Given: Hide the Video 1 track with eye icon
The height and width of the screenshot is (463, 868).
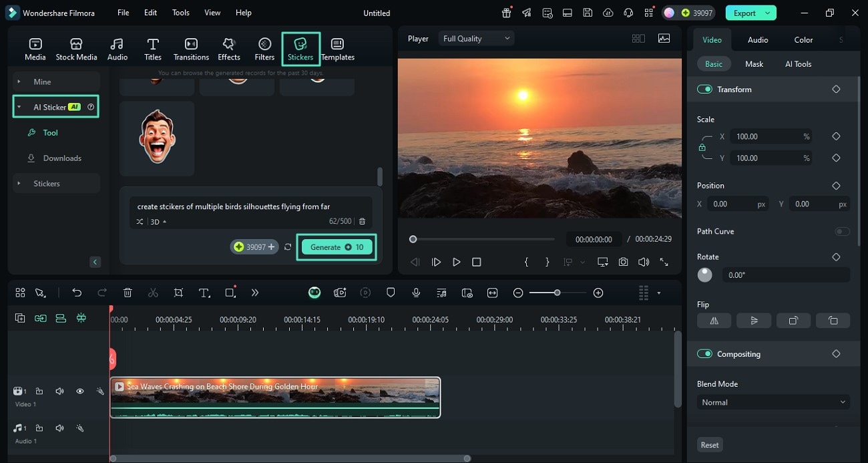Looking at the screenshot, I should pos(79,392).
